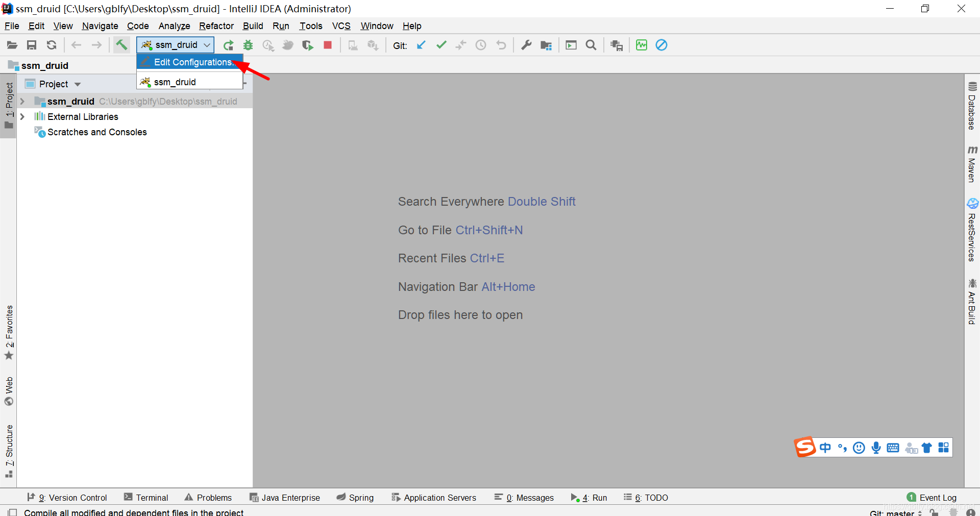This screenshot has height=516, width=980.
Task: Open the Terminal tool window
Action: (x=146, y=498)
